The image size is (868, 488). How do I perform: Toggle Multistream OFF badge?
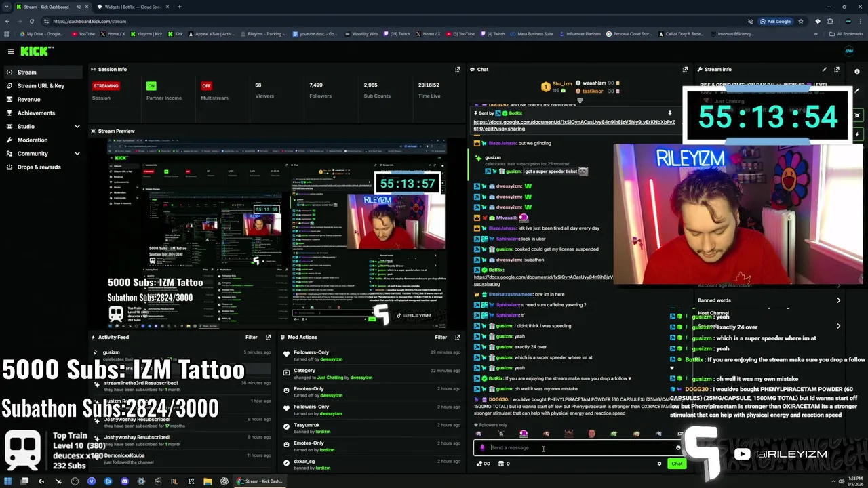click(x=206, y=86)
